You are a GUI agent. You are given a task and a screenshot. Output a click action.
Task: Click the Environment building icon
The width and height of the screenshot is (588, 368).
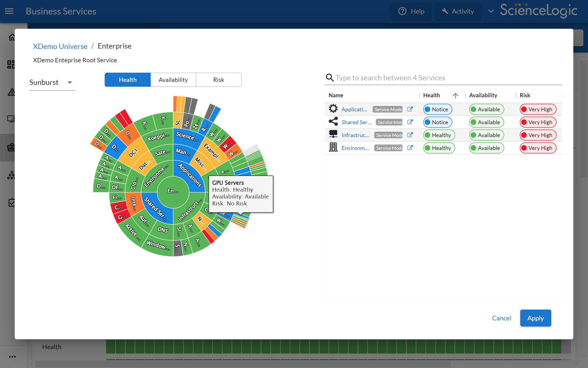click(333, 147)
